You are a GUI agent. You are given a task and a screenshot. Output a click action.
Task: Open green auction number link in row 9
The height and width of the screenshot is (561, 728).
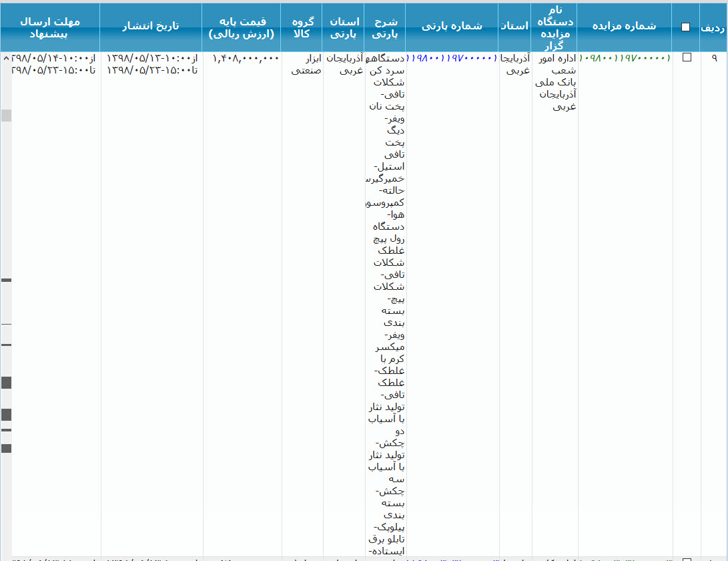pos(625,59)
